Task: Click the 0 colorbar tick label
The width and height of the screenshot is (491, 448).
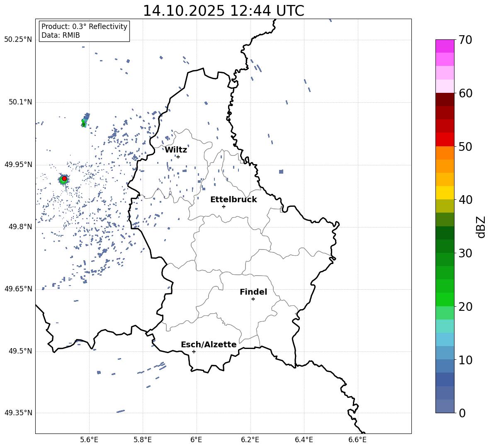Action: (462, 413)
